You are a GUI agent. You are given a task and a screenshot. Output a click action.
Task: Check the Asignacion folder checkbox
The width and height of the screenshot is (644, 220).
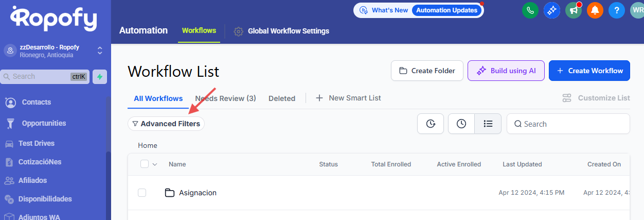pos(142,193)
